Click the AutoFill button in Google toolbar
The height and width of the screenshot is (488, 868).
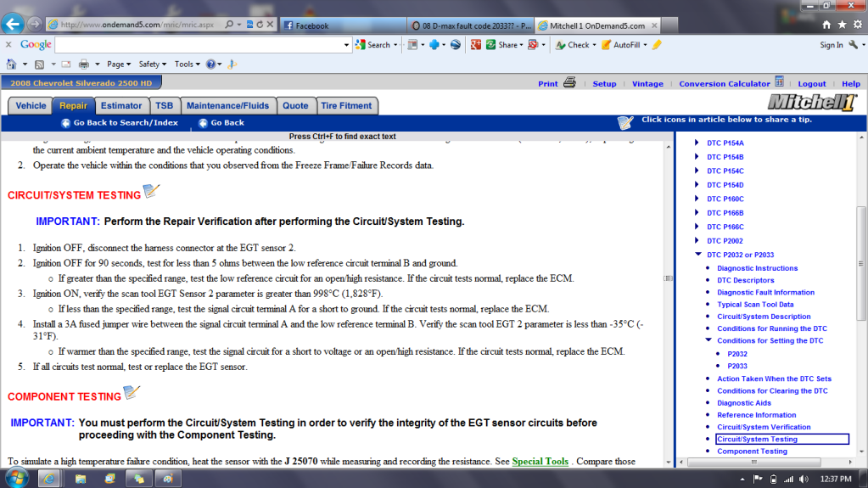tap(624, 45)
